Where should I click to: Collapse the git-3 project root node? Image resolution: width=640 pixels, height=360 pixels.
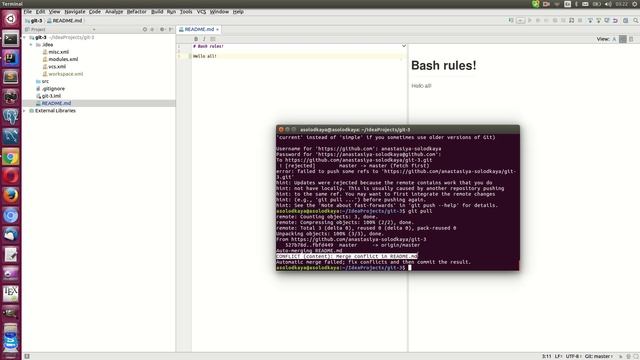click(24, 37)
